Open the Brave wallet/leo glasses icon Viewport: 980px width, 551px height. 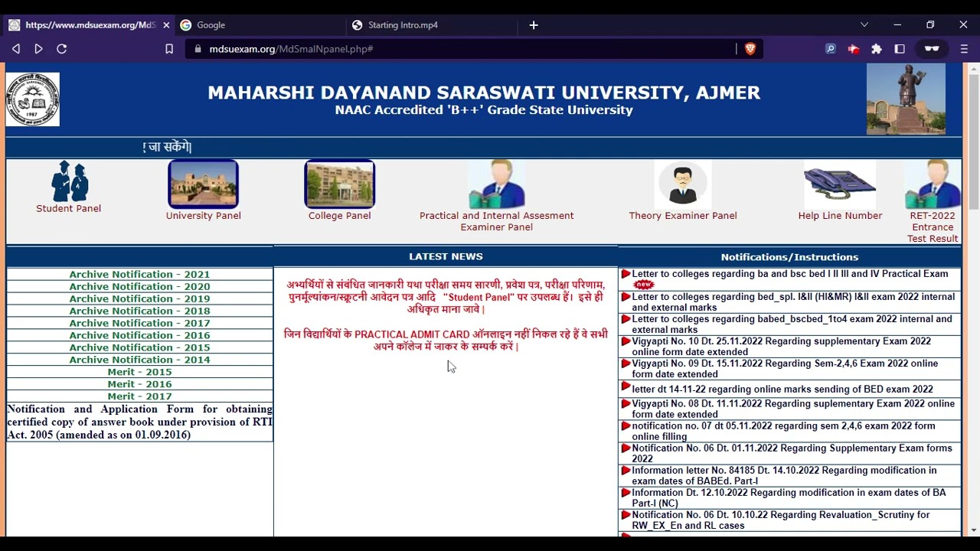(x=932, y=49)
